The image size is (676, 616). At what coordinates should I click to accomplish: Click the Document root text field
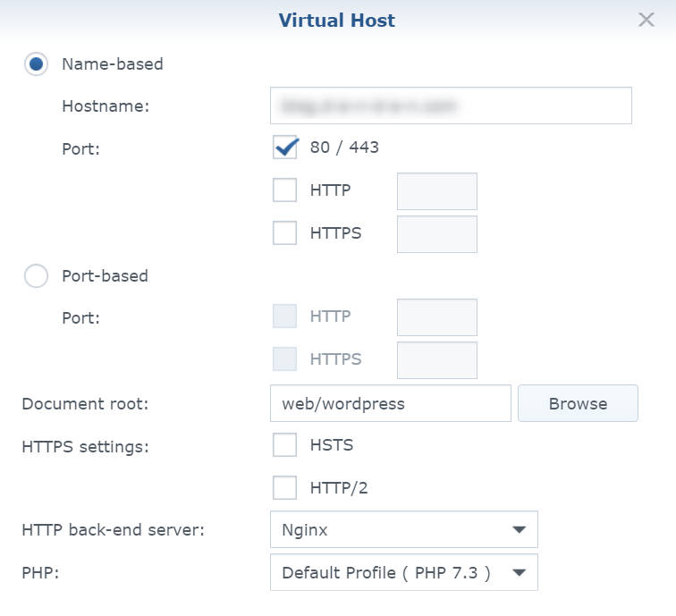click(390, 403)
